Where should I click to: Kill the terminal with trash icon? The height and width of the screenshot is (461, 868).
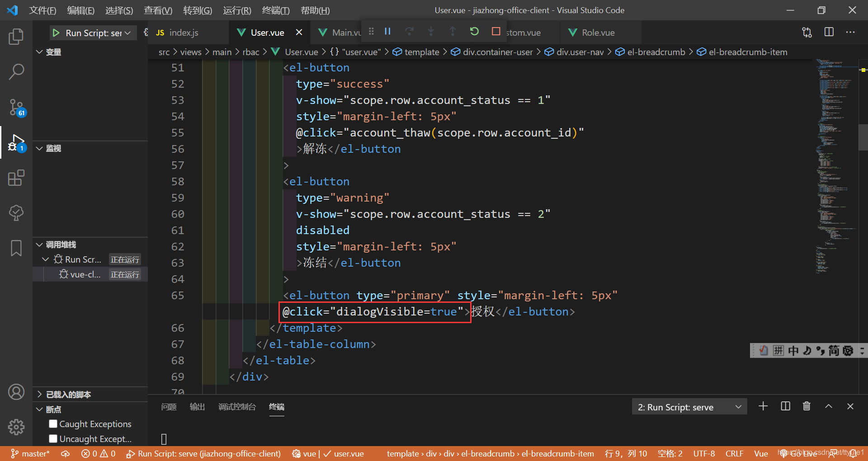[807, 406]
